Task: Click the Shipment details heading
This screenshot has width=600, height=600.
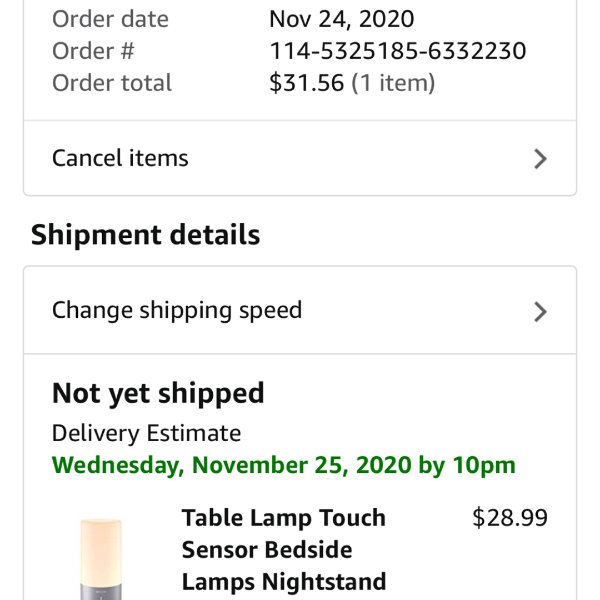Action: [x=145, y=235]
